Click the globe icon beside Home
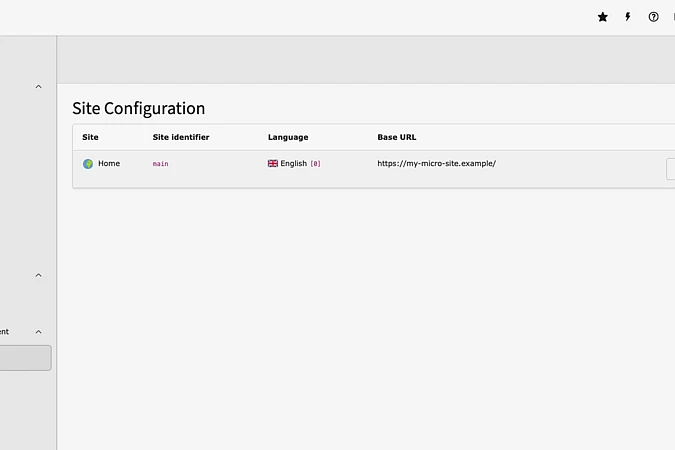Image resolution: width=675 pixels, height=450 pixels. [88, 164]
